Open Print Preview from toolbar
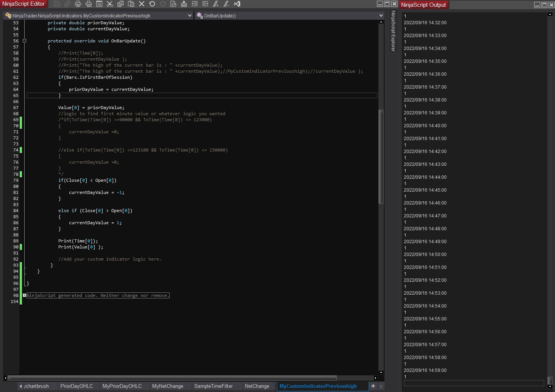Image resolution: width=555 pixels, height=392 pixels. click(89, 4)
